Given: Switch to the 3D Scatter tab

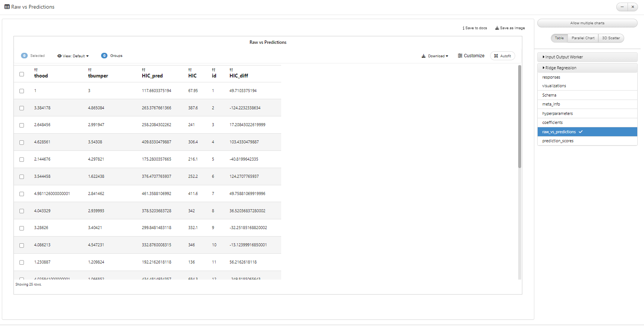Looking at the screenshot, I should point(611,38).
